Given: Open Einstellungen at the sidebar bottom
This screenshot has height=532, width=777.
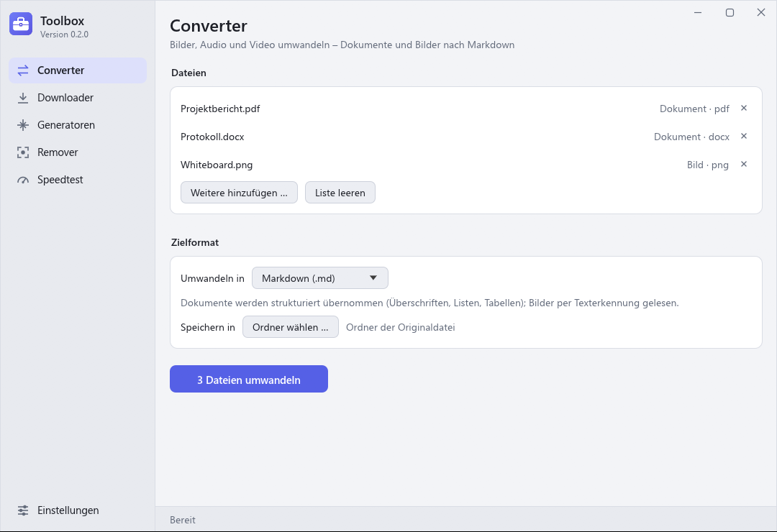Looking at the screenshot, I should (x=78, y=510).
